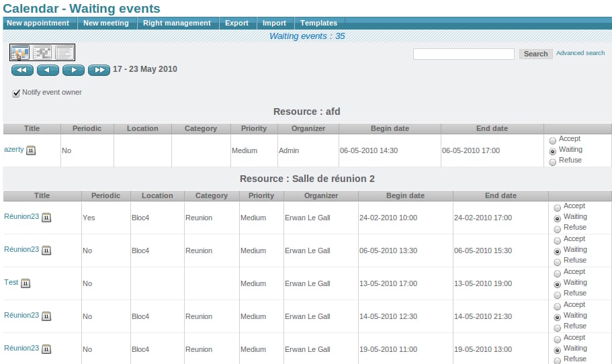Refuse the Réunion23 event of 24-02-2010
Image resolution: width=612 pixels, height=364 pixels.
click(x=557, y=230)
